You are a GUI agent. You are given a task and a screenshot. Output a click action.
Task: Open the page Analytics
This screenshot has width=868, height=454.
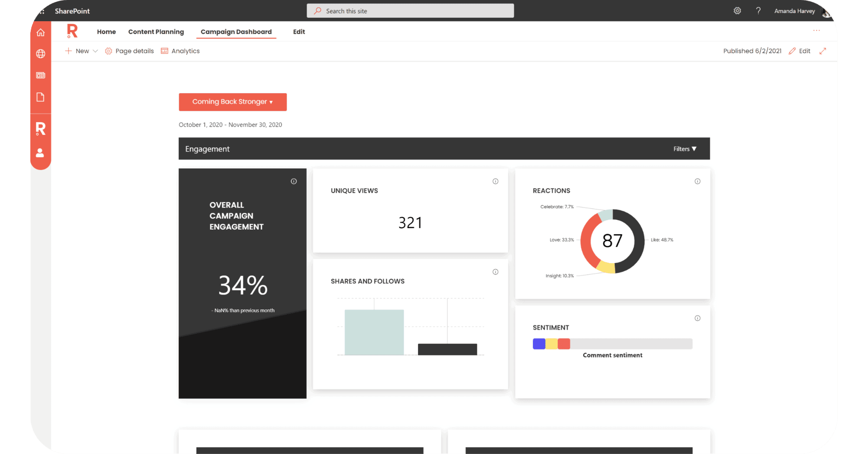click(x=181, y=51)
